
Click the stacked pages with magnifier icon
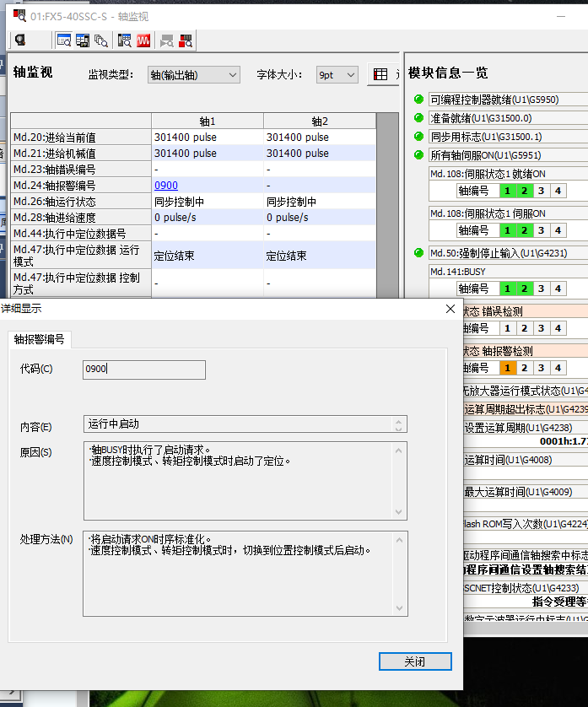101,40
